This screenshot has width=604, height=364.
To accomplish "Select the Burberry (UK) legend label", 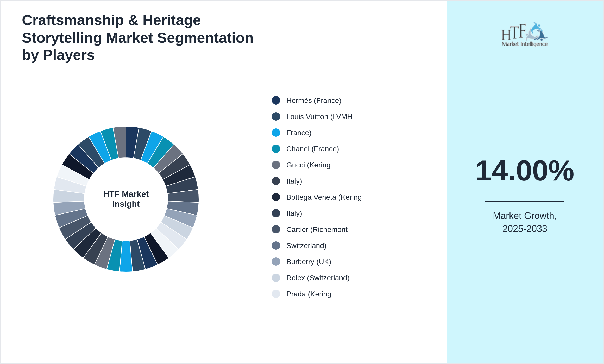I will (309, 262).
